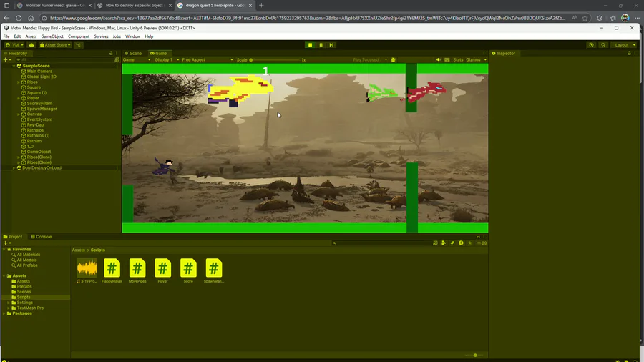Adjust Project icon size slider
The width and height of the screenshot is (644, 362).
pyautogui.click(x=475, y=355)
